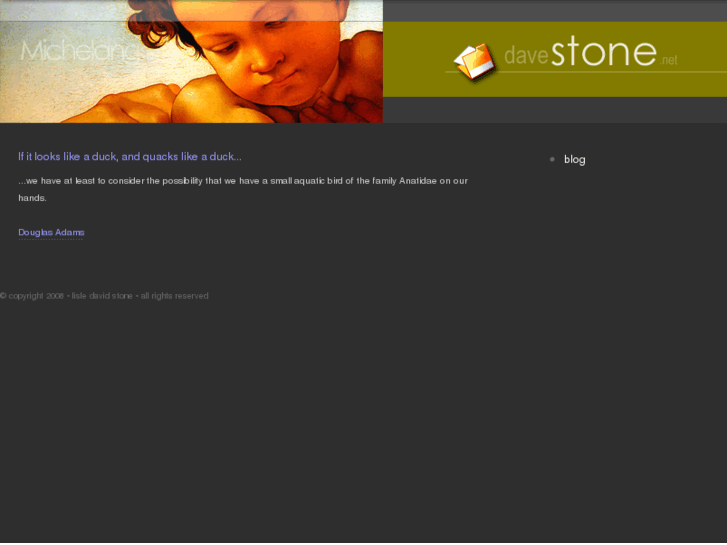Click the bullet beside blog
727x545 pixels.
click(x=552, y=159)
